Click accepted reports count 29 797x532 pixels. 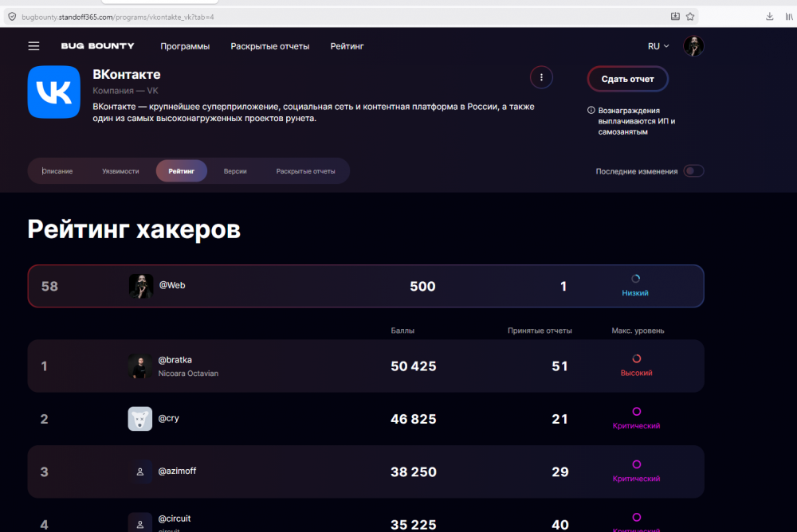[x=560, y=471]
